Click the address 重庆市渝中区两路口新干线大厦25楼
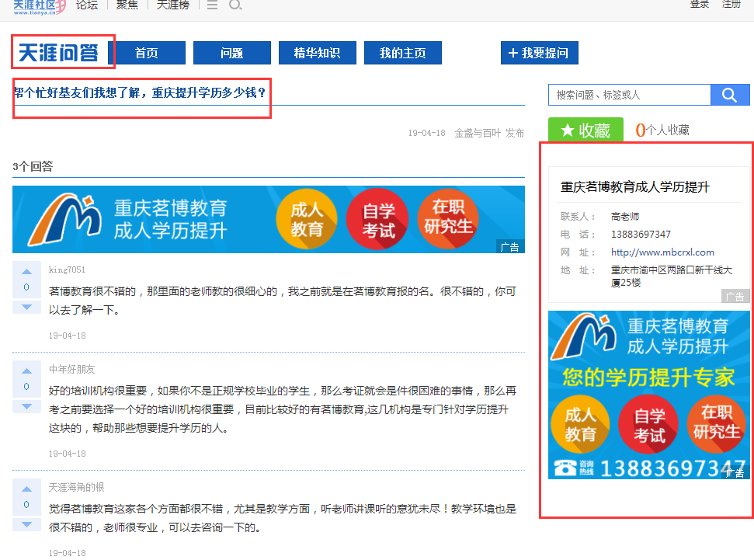Viewport: 754px width, 560px height. (x=671, y=277)
